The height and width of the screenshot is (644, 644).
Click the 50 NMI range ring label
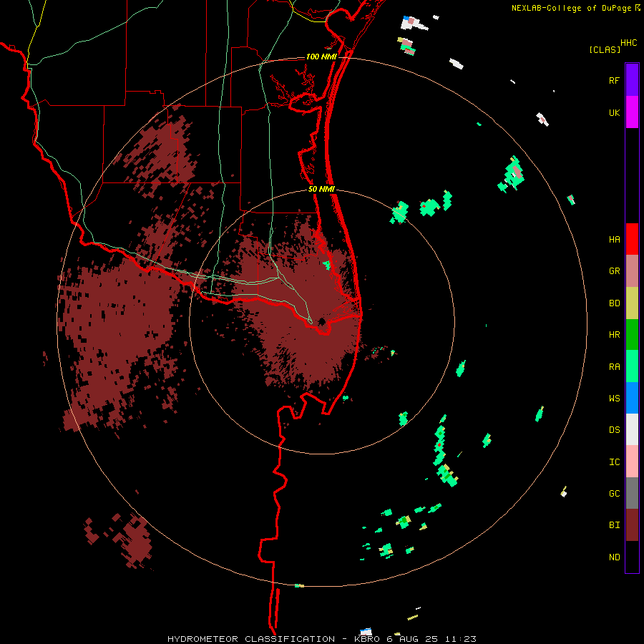point(321,189)
